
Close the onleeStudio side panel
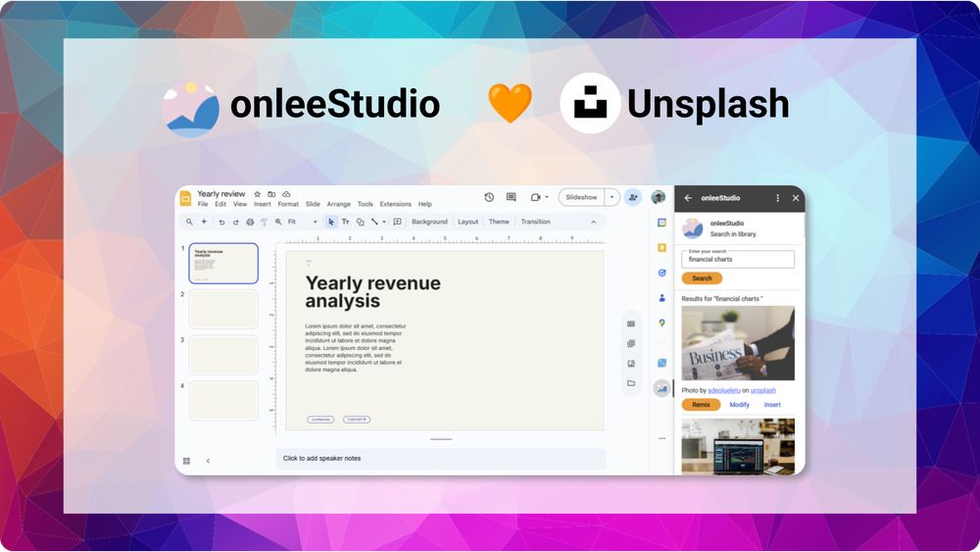tap(796, 197)
